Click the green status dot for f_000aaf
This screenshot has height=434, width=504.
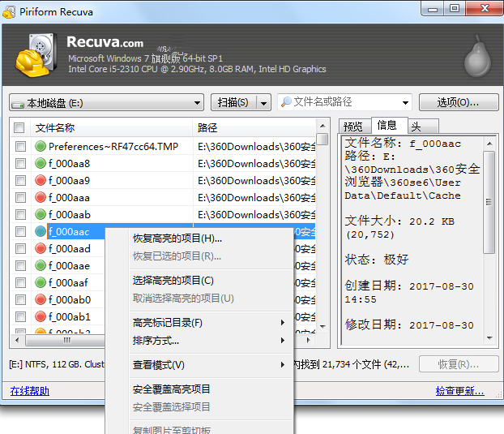click(x=41, y=282)
